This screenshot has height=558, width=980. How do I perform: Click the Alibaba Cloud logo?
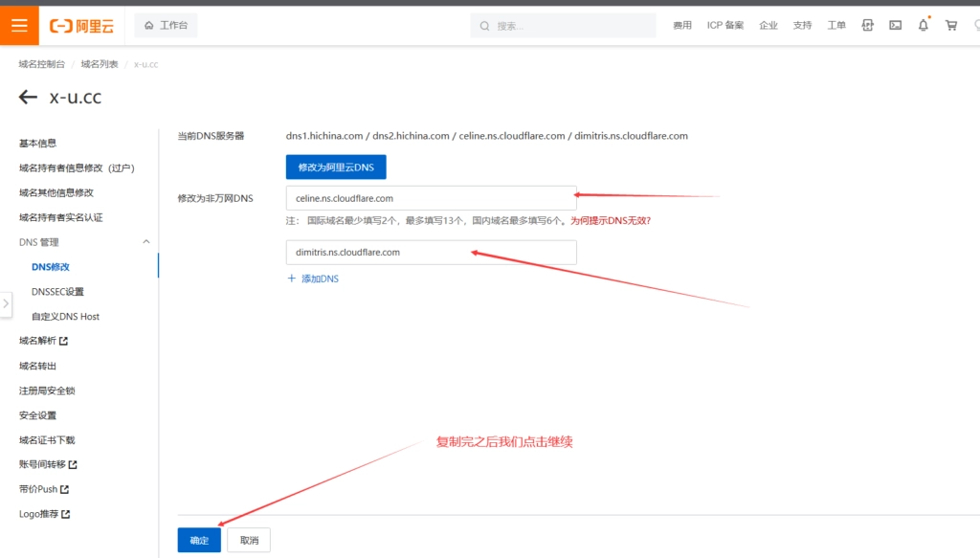[82, 26]
